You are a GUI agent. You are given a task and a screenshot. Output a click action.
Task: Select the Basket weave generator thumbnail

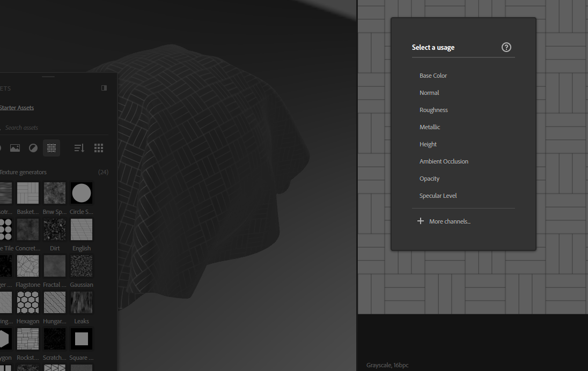[27, 192]
